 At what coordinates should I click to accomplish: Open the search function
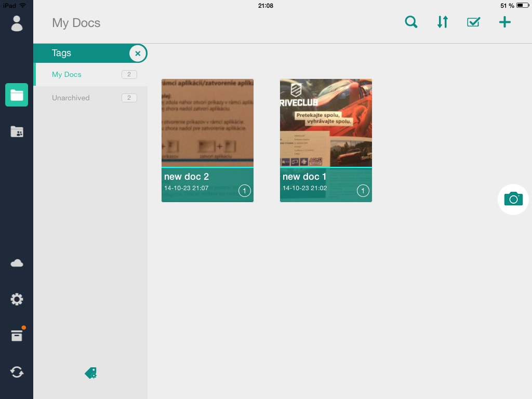[411, 22]
